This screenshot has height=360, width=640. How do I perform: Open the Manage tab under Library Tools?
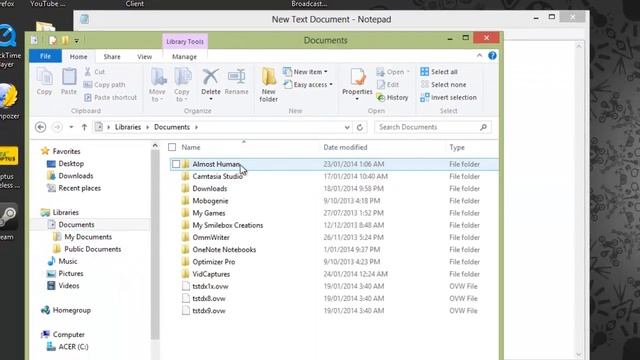click(x=184, y=57)
